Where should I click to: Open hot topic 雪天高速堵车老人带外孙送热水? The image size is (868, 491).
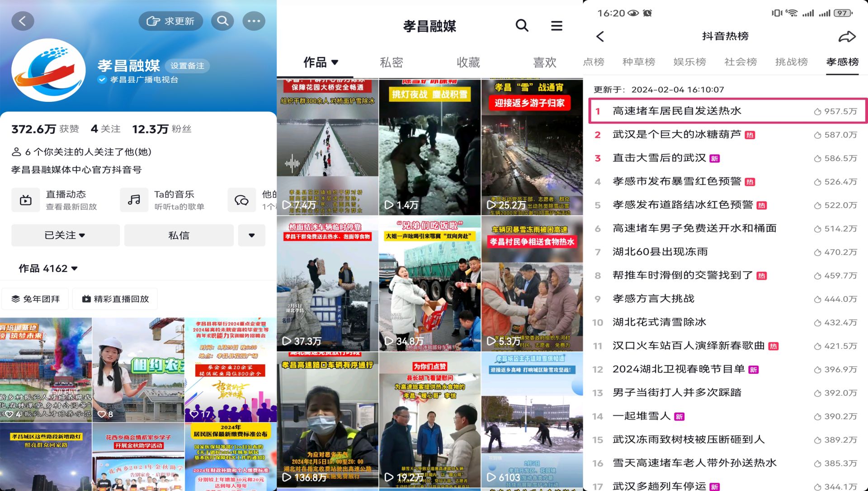coord(727,463)
